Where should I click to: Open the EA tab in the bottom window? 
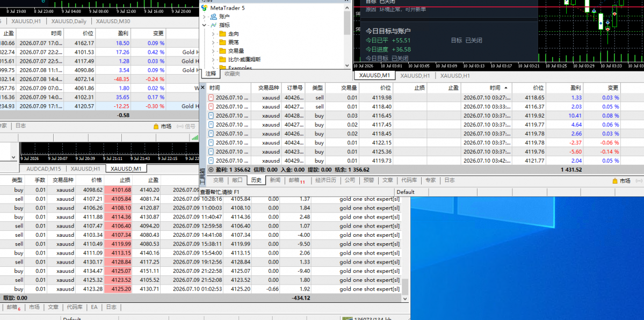95,307
